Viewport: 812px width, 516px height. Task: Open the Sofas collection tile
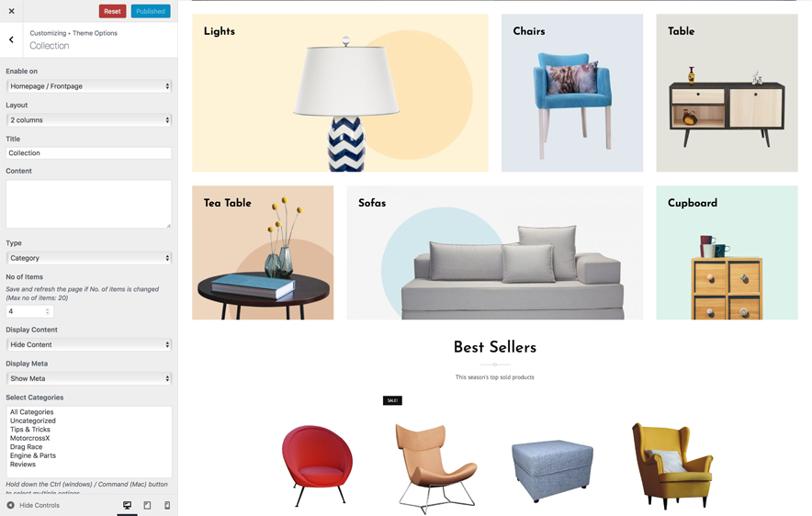click(494, 252)
